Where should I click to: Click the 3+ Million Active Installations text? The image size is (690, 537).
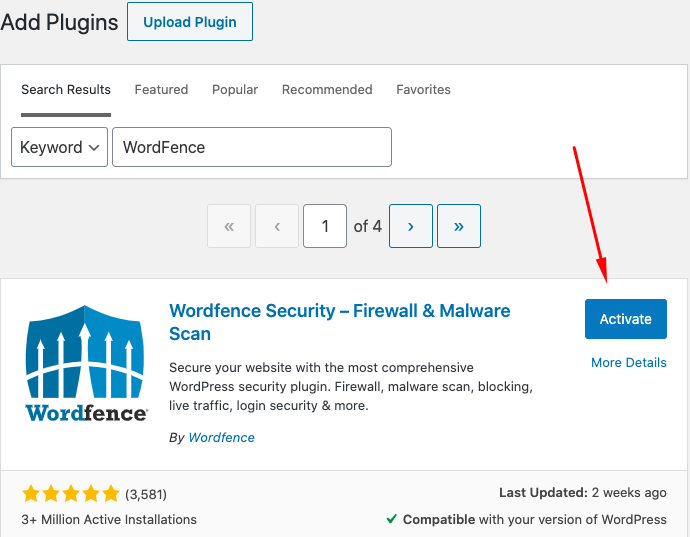point(109,519)
